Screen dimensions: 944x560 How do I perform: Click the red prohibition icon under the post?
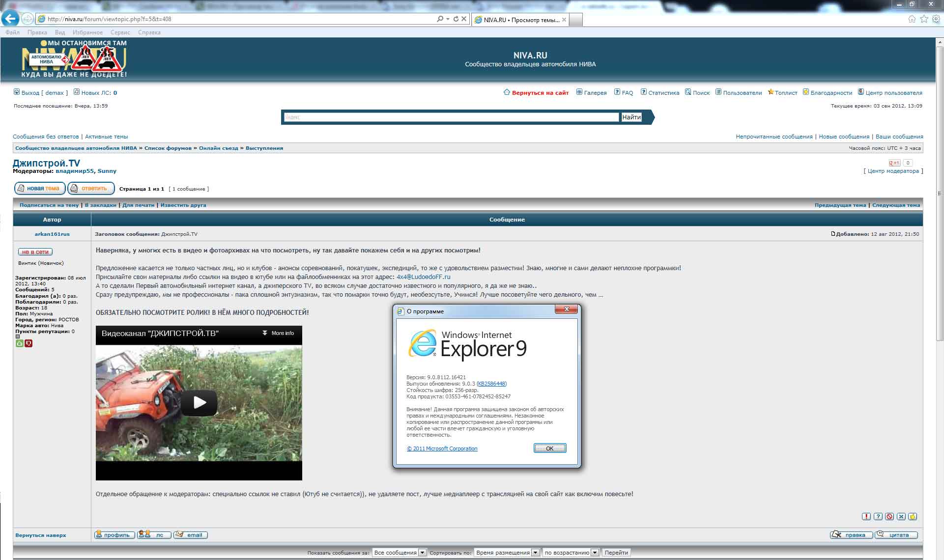pos(889,516)
